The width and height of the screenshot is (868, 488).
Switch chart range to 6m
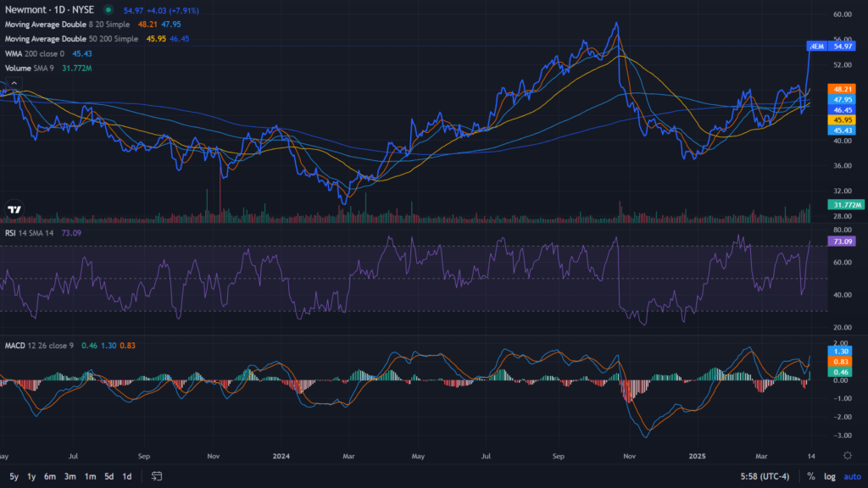(50, 476)
